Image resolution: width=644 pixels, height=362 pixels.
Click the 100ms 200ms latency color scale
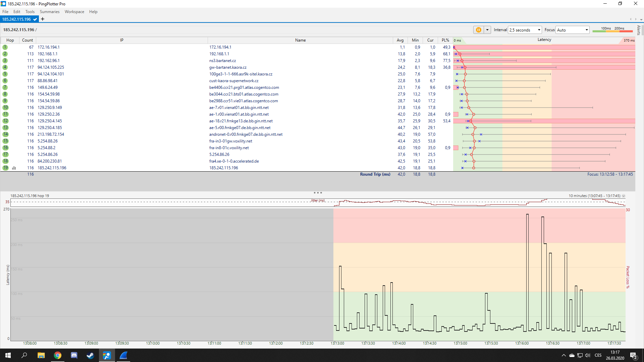612,30
